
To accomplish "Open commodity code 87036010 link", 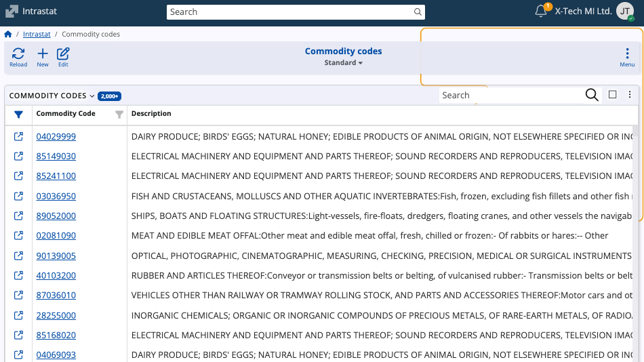I will tap(56, 296).
